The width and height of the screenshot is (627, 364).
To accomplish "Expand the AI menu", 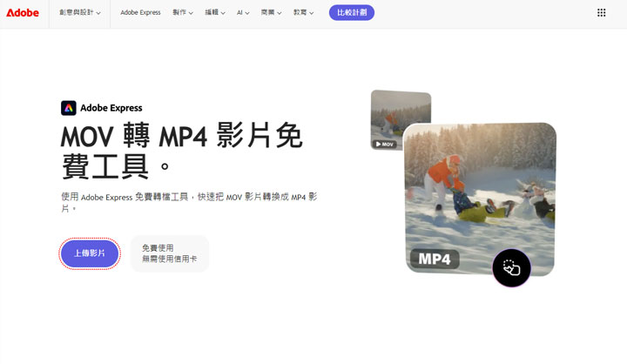I will 243,13.
